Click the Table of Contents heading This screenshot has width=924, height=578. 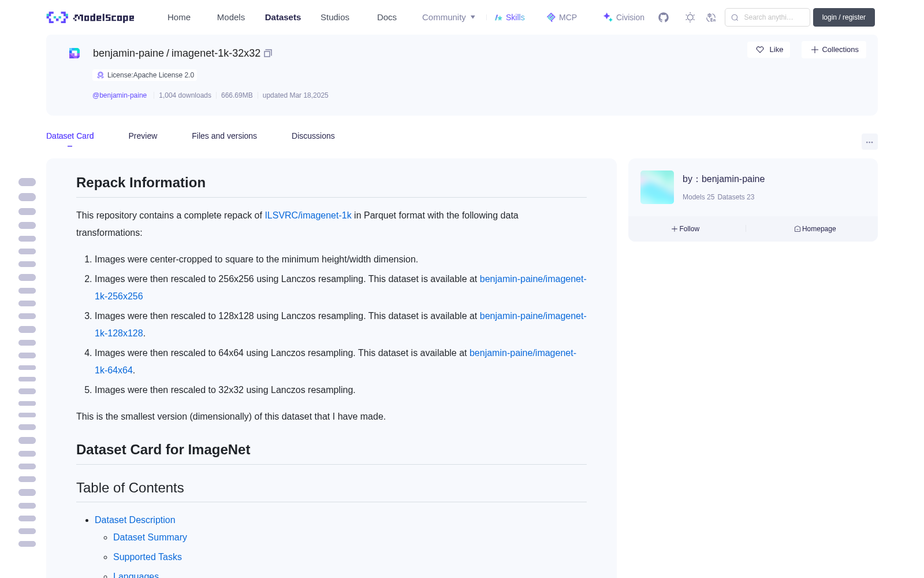[130, 488]
